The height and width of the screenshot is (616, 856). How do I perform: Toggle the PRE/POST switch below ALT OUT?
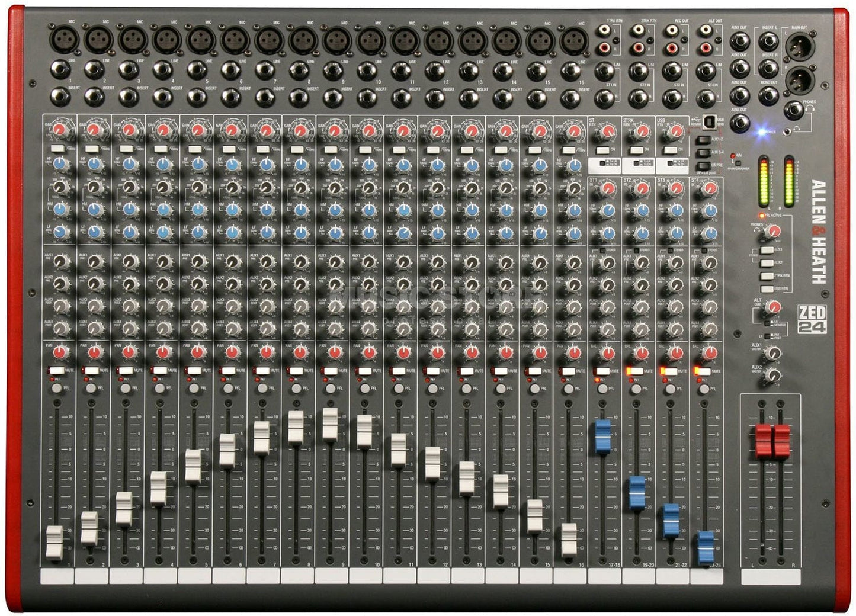[768, 336]
